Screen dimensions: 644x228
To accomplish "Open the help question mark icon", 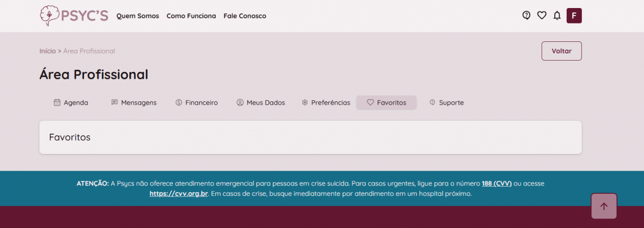I will tap(526, 16).
